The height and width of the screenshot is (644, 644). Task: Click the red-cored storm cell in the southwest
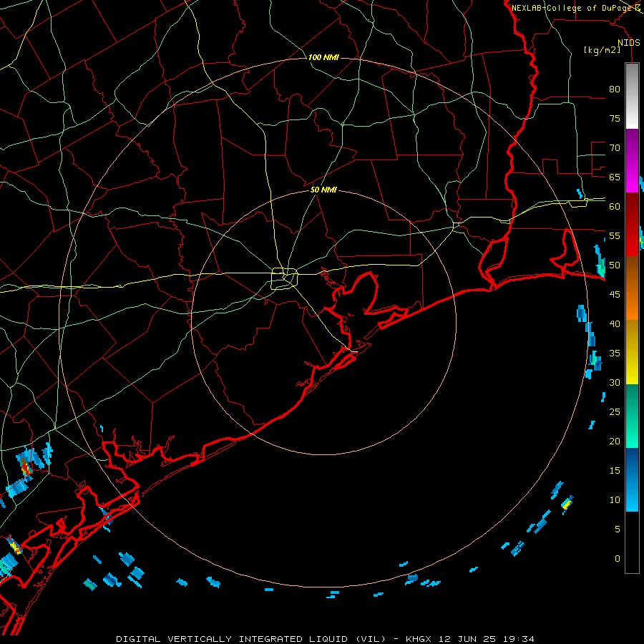[x=26, y=467]
